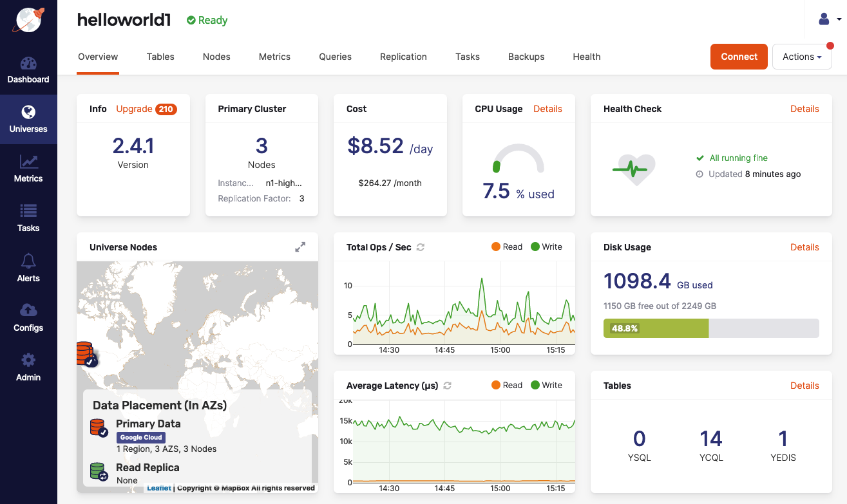Open the Actions dropdown
This screenshot has width=847, height=504.
(x=801, y=57)
